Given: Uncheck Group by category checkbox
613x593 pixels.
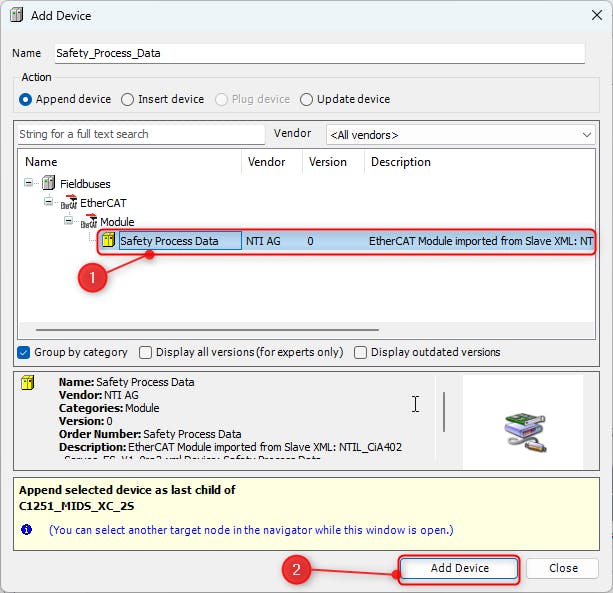Looking at the screenshot, I should click(25, 352).
